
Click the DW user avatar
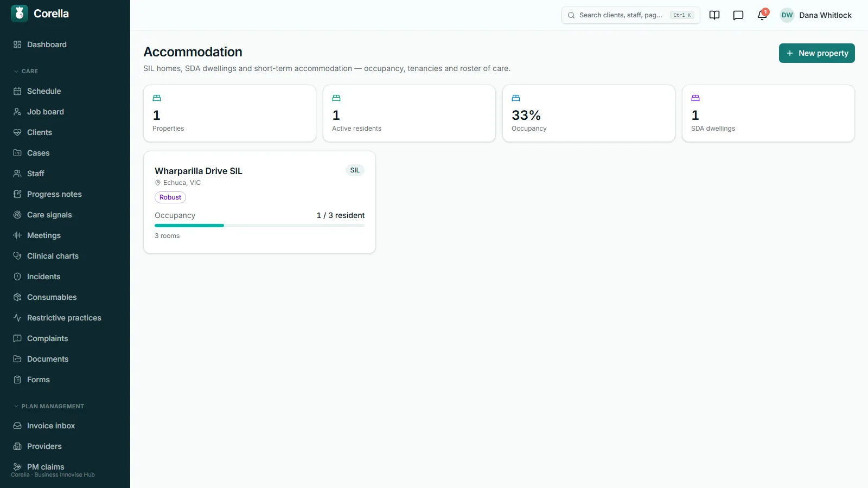coord(787,15)
